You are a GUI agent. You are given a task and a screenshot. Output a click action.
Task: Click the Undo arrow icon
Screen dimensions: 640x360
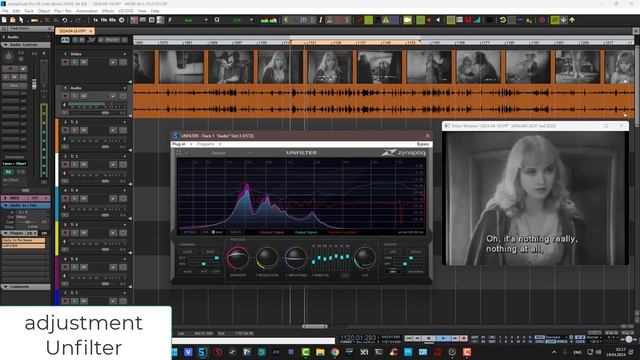tap(65, 20)
